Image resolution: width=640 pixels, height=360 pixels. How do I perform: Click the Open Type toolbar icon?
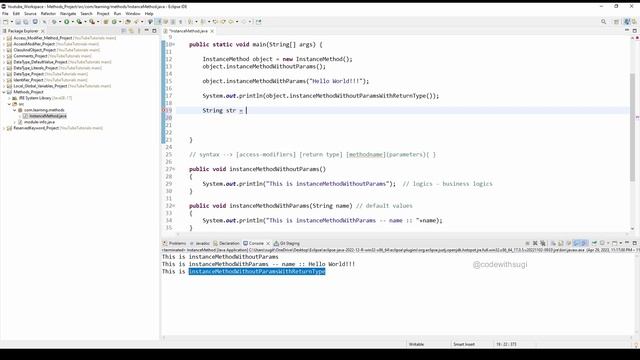(128, 22)
